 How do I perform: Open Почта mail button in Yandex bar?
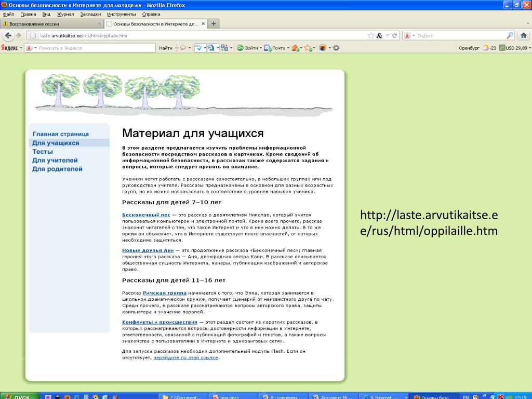tap(274, 48)
